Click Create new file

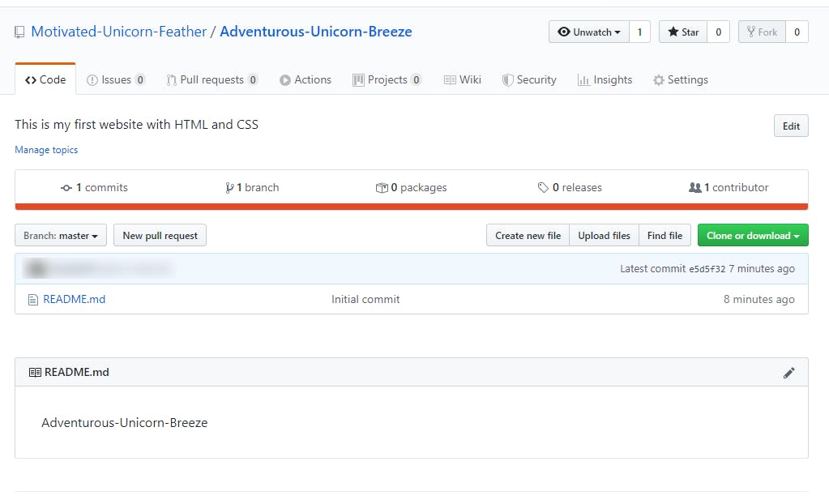(528, 235)
